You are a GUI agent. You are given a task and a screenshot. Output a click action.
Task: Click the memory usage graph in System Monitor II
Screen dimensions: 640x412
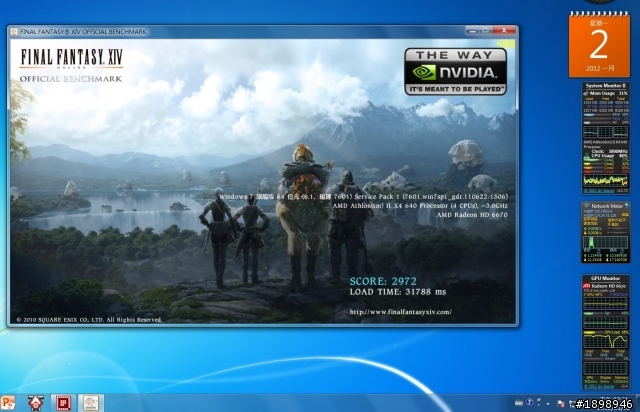[605, 132]
